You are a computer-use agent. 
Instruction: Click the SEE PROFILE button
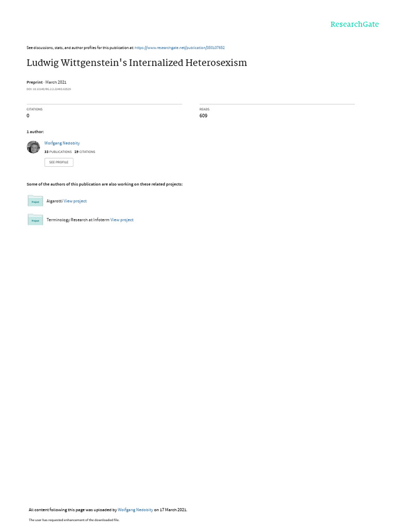click(59, 162)
